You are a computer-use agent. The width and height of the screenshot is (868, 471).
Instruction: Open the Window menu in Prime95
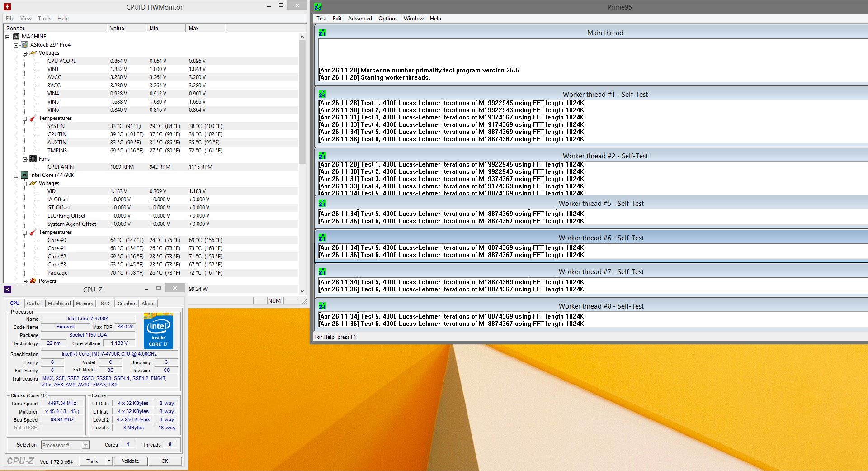click(x=414, y=19)
